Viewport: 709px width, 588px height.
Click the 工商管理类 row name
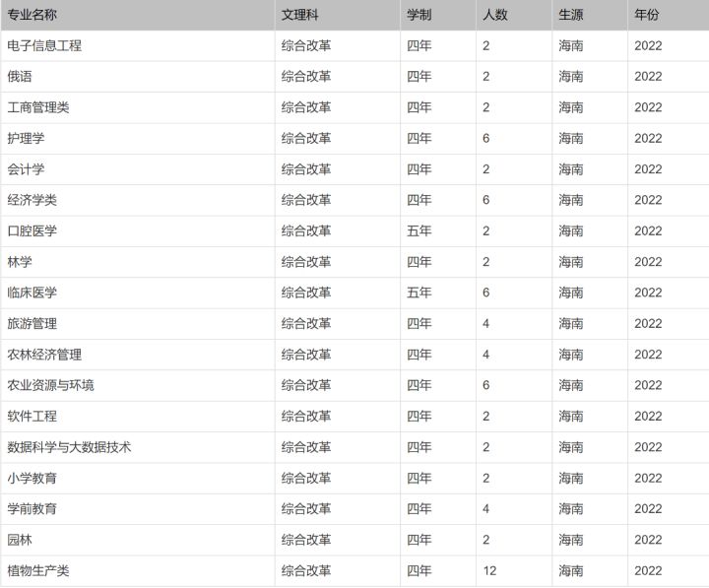tap(38, 107)
